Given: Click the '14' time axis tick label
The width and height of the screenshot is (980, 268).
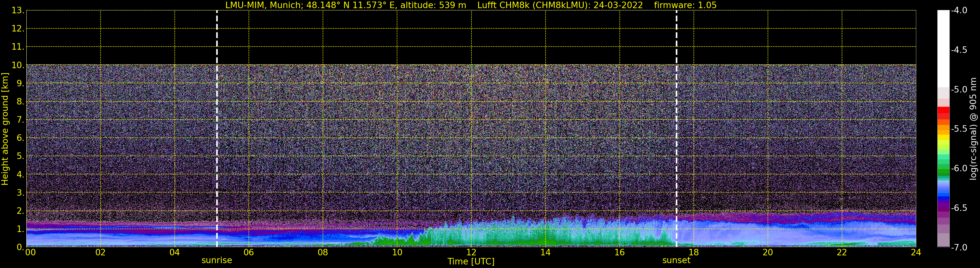Looking at the screenshot, I should 545,252.
